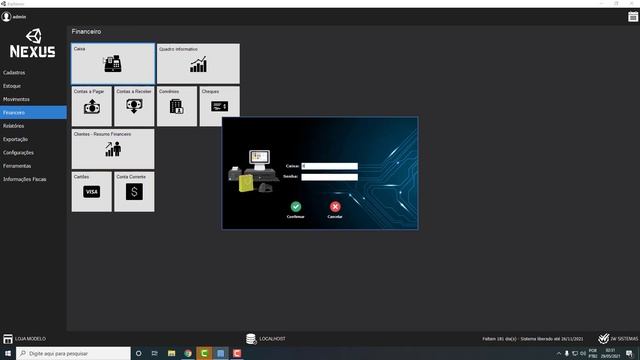Open File Explorer from the taskbar
This screenshot has height=360, width=640.
(x=171, y=353)
